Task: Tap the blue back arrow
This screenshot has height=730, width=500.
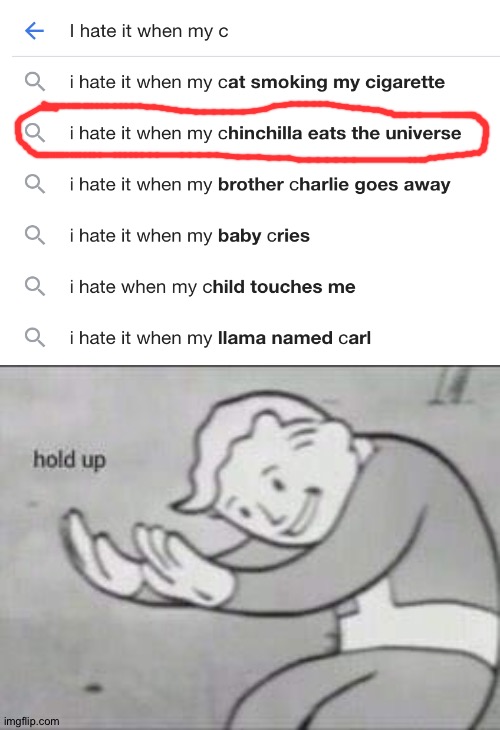Action: (34, 31)
